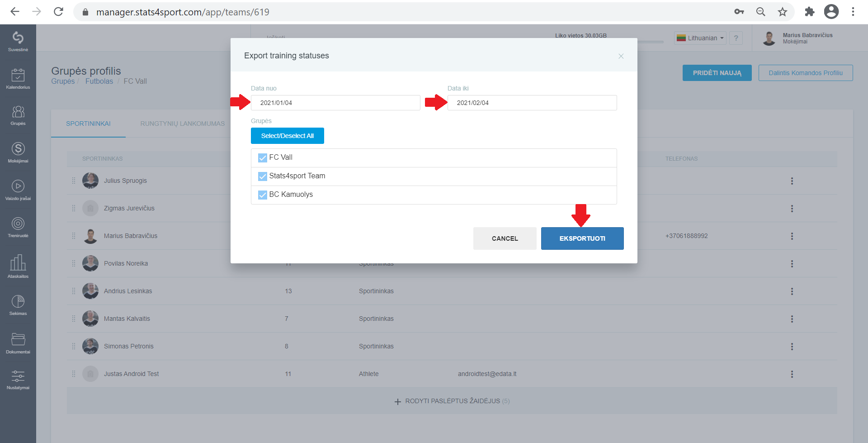Open Treniruotė training in sidebar
The height and width of the screenshot is (443, 868).
tap(18, 227)
